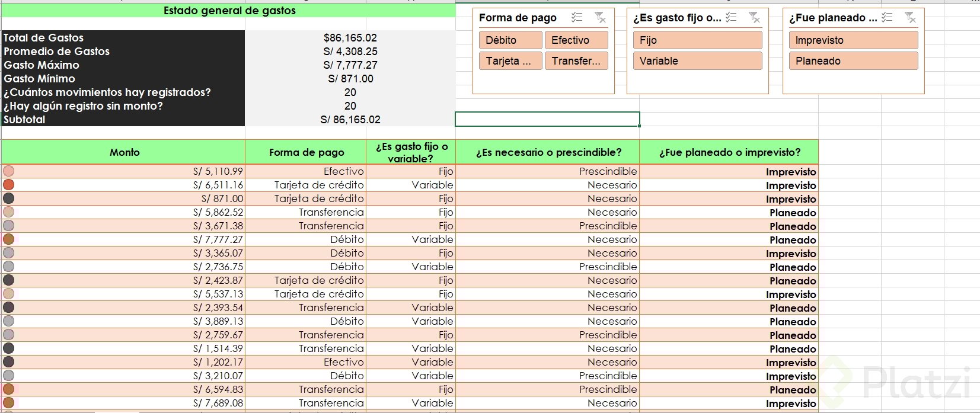Click the circle icon beside S/ 6,594.83
Viewport: 980px width, 413px height.
[9, 389]
